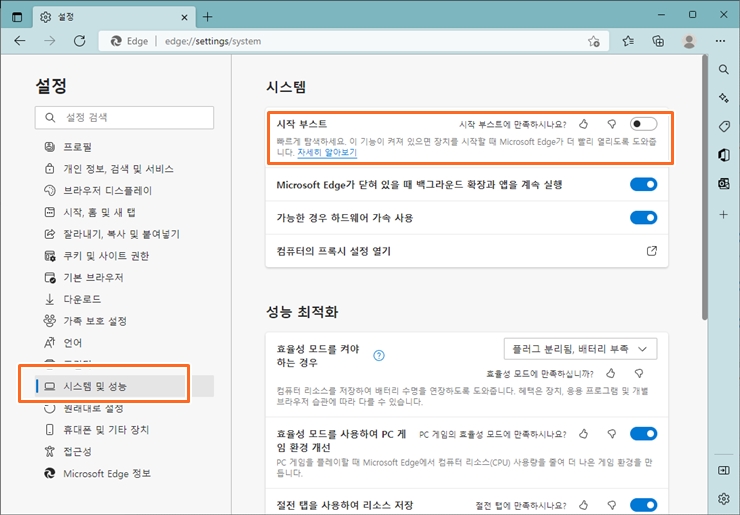Give thumbs up for PC 게임의 효율성 모드

tap(584, 434)
